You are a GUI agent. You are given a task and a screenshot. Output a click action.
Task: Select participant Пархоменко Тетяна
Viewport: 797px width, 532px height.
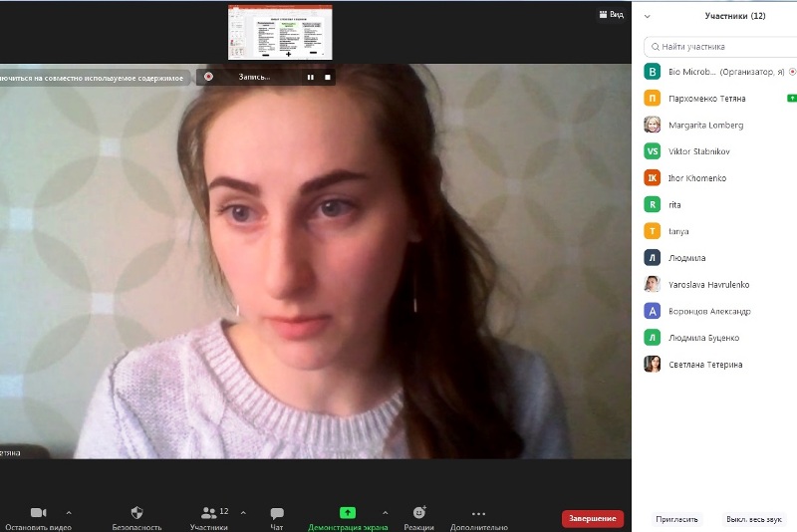pyautogui.click(x=720, y=98)
